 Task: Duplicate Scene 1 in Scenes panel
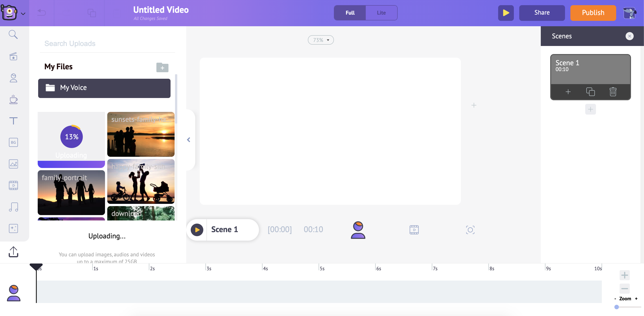(590, 92)
